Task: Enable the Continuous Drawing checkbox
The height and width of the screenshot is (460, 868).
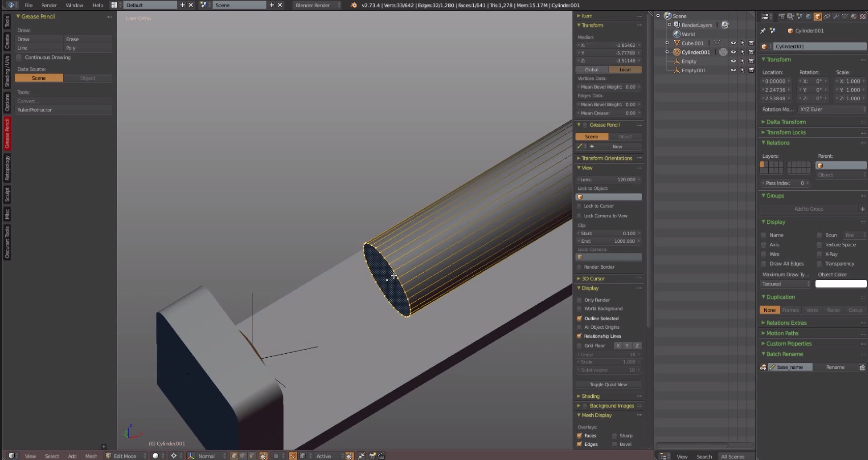Action: pyautogui.click(x=19, y=57)
